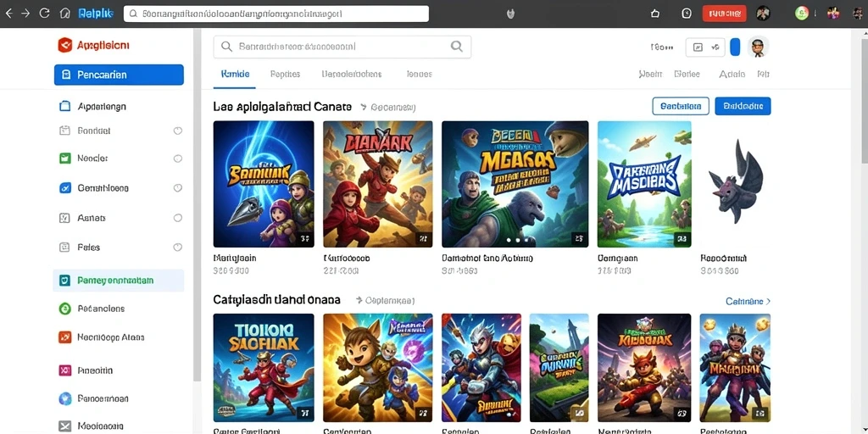Open the selected Pamey enntnatam sidebar item
This screenshot has height=434, width=868.
tap(119, 281)
